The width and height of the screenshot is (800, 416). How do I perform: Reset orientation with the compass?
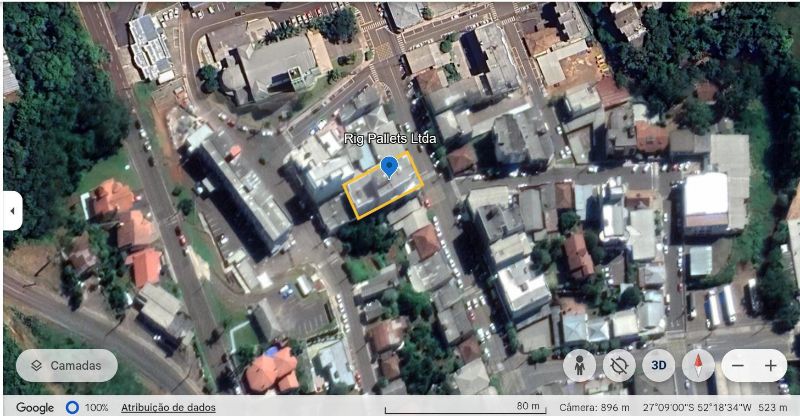[698, 365]
